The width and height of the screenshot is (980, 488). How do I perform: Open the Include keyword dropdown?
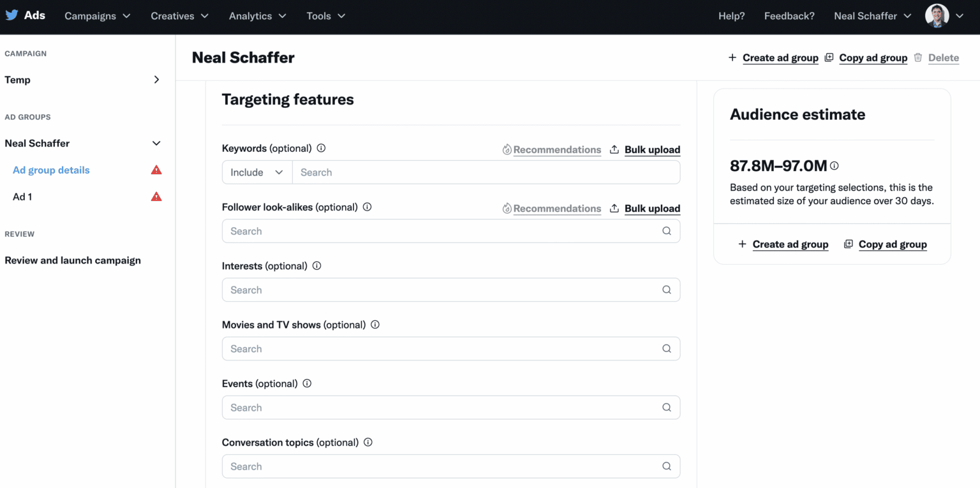click(x=257, y=172)
